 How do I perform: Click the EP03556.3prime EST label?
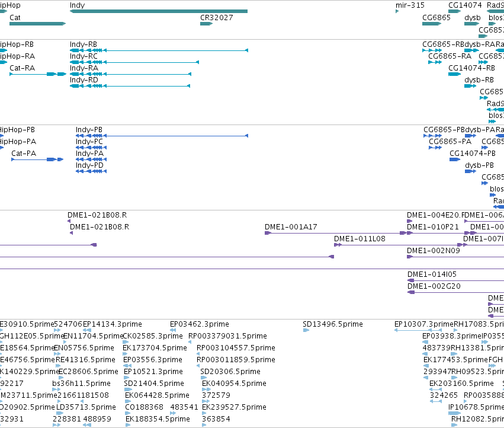click(x=153, y=359)
